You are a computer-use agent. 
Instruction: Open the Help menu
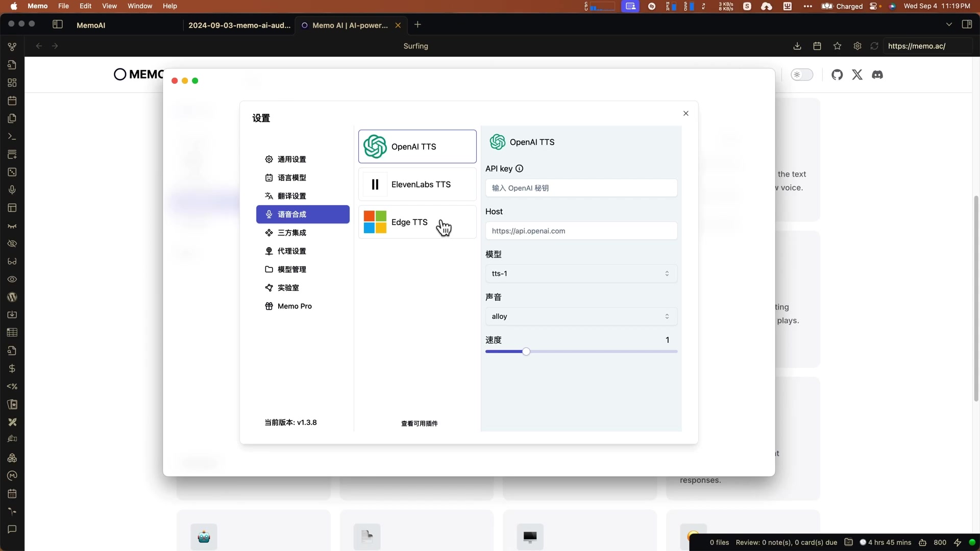(170, 6)
